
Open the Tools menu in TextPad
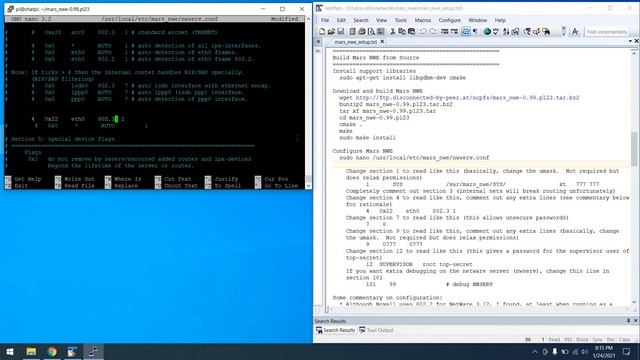click(x=400, y=20)
